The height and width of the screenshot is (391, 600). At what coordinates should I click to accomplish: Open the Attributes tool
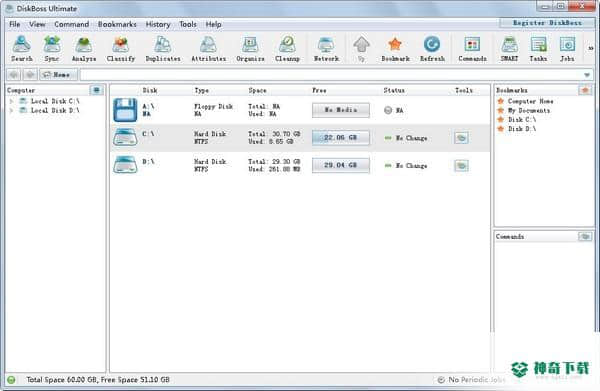pyautogui.click(x=209, y=49)
